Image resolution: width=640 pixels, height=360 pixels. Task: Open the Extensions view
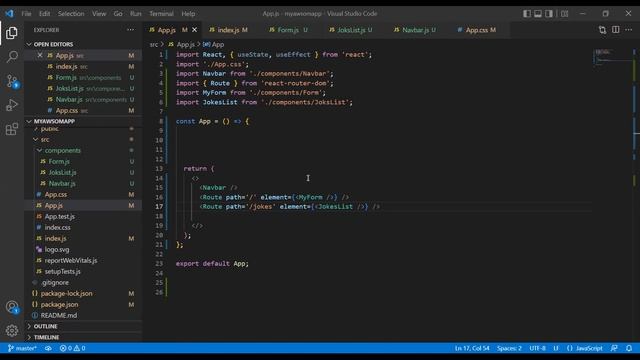click(x=11, y=129)
